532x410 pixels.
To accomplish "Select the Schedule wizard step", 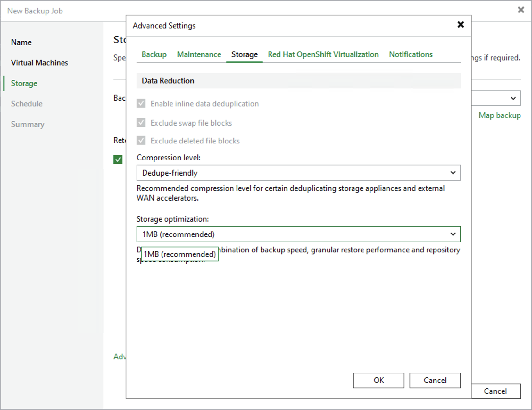I will tap(27, 104).
